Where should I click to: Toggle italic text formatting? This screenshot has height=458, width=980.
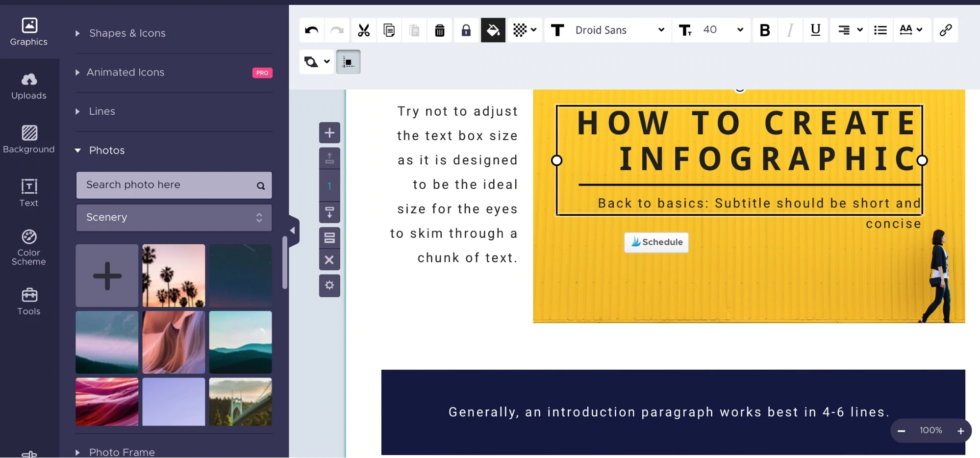click(x=790, y=30)
